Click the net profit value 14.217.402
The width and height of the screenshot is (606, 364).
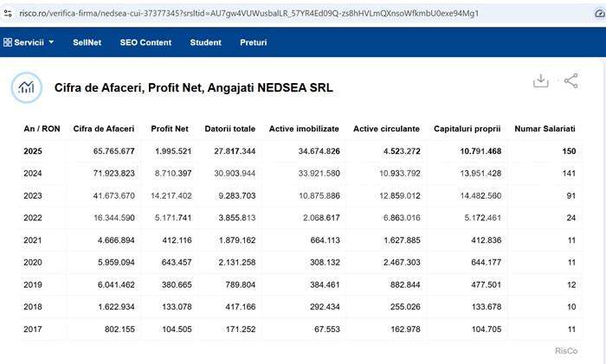click(171, 195)
